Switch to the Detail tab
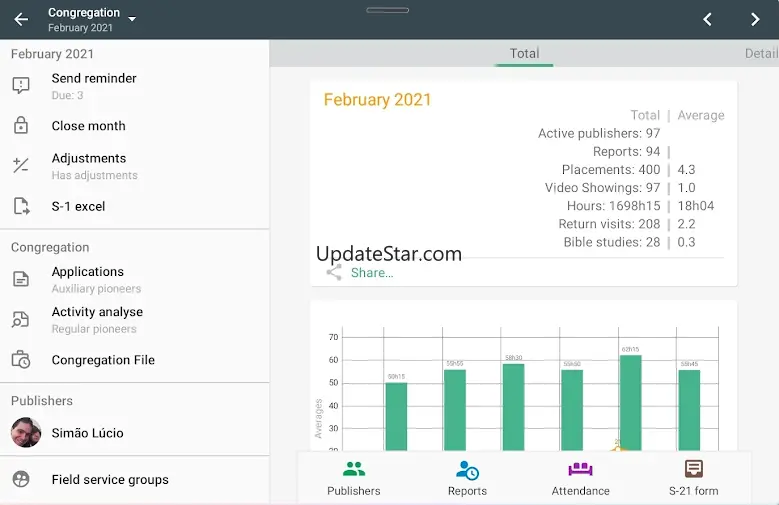Screen dimensions: 779x505 pos(761,53)
